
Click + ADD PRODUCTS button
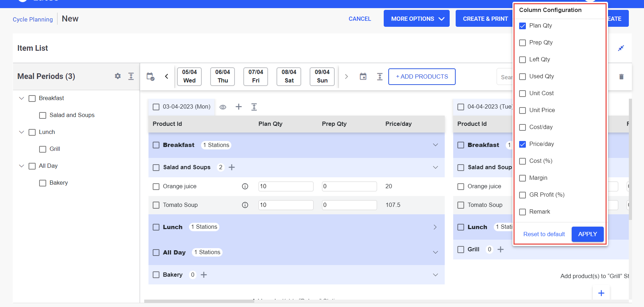coord(422,76)
